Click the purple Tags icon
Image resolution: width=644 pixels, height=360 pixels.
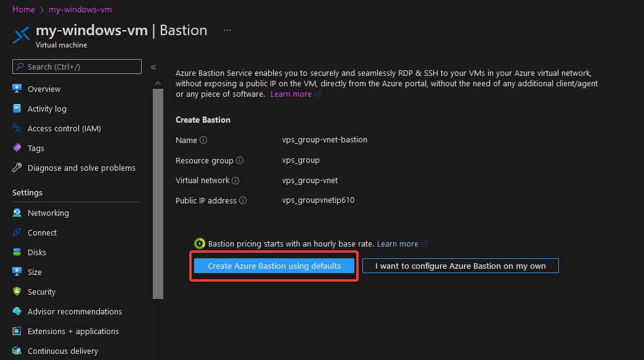click(17, 147)
